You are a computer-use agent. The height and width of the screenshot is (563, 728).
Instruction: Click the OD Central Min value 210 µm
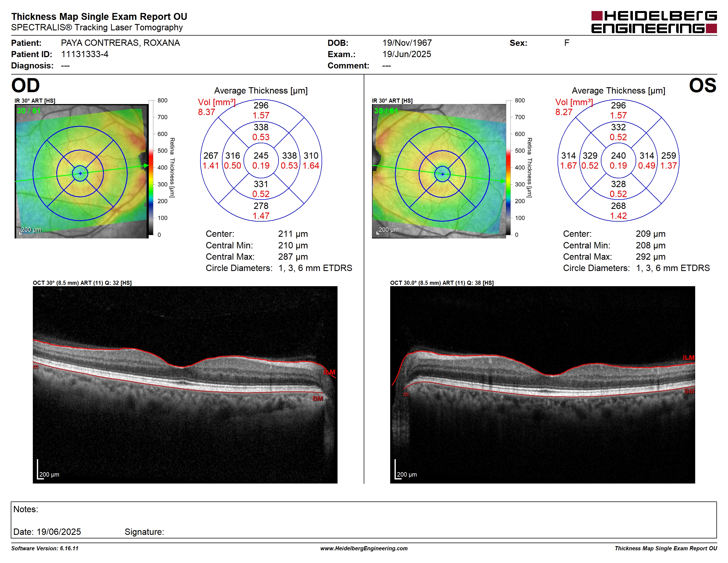point(293,245)
